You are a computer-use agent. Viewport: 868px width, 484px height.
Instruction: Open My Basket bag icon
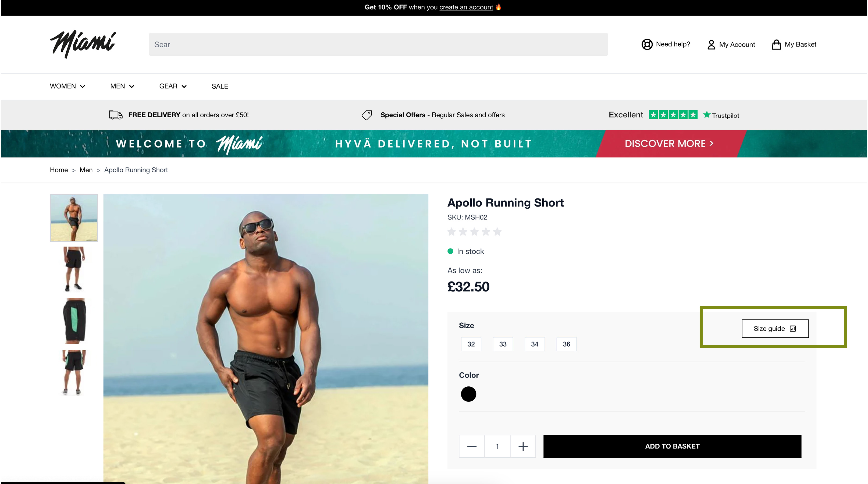click(x=776, y=44)
